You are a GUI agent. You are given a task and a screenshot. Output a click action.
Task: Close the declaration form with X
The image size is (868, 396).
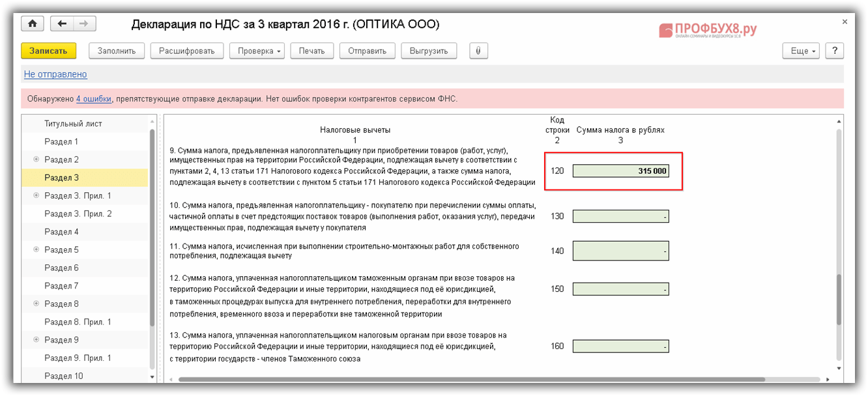845,22
